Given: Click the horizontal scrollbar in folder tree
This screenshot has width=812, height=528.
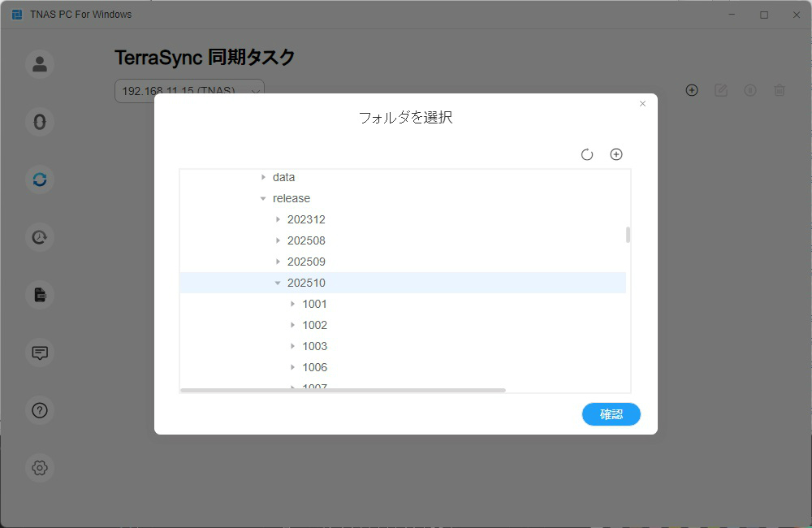Looking at the screenshot, I should pyautogui.click(x=343, y=390).
